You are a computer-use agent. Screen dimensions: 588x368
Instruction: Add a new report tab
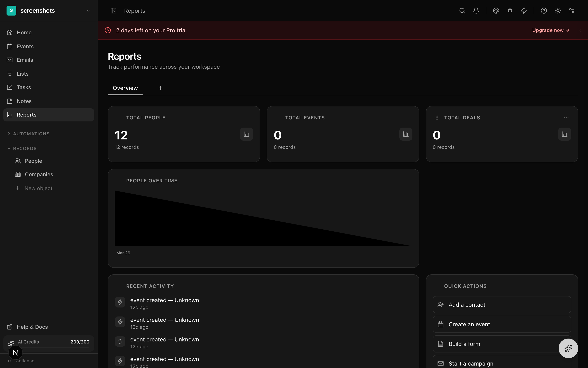pos(160,88)
